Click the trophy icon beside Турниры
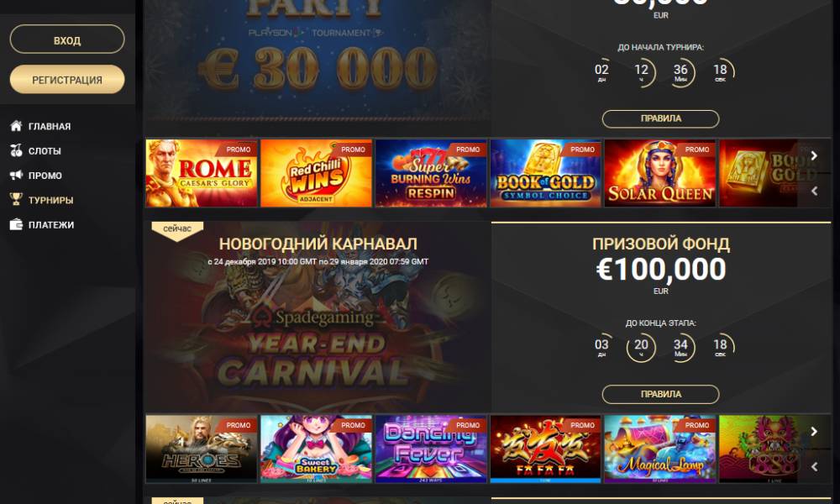The image size is (840, 504). pyautogui.click(x=16, y=199)
